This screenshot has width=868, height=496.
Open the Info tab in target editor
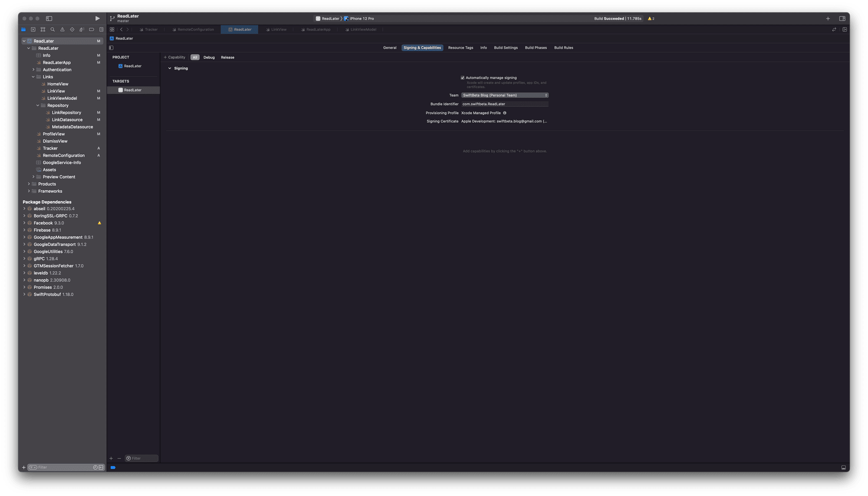(483, 48)
